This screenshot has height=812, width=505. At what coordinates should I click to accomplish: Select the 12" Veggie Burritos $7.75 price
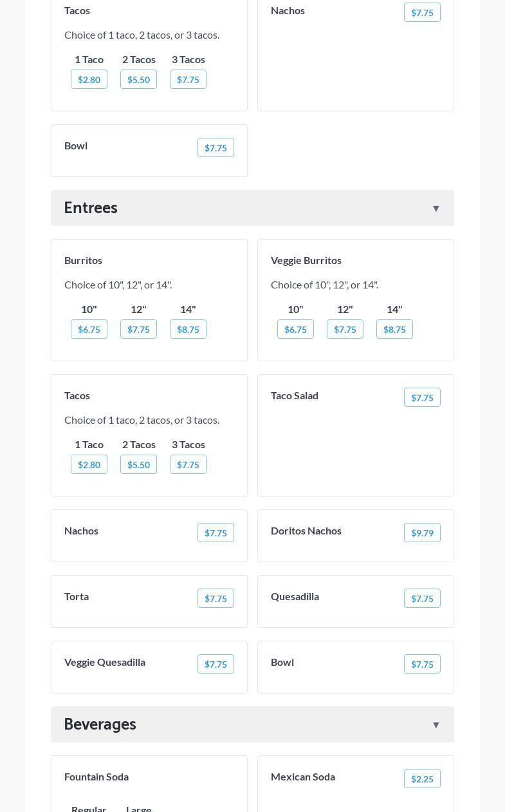pos(345,329)
